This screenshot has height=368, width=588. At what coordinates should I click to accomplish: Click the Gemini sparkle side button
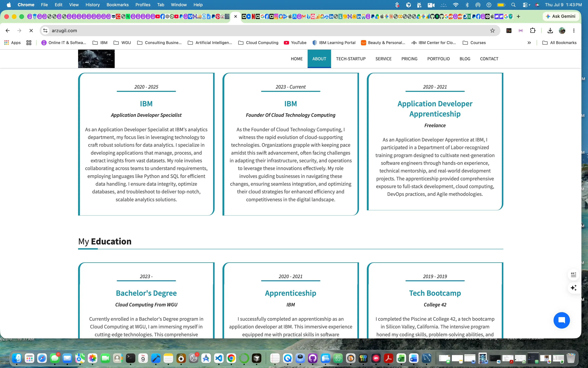(x=574, y=288)
